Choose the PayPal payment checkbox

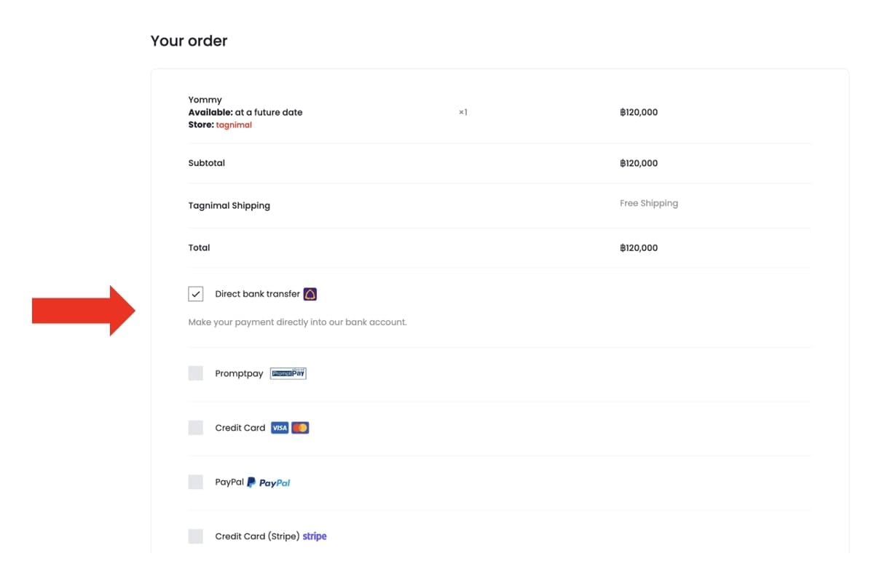196,482
